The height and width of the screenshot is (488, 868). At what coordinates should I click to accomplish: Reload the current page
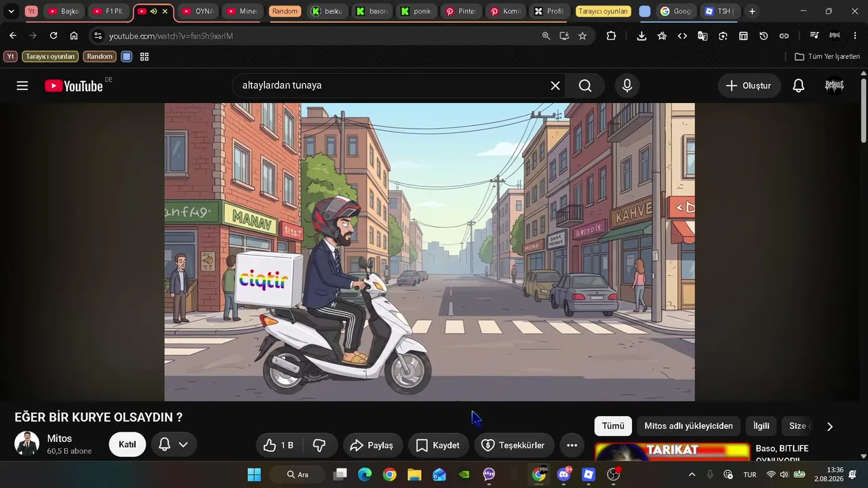[x=54, y=36]
